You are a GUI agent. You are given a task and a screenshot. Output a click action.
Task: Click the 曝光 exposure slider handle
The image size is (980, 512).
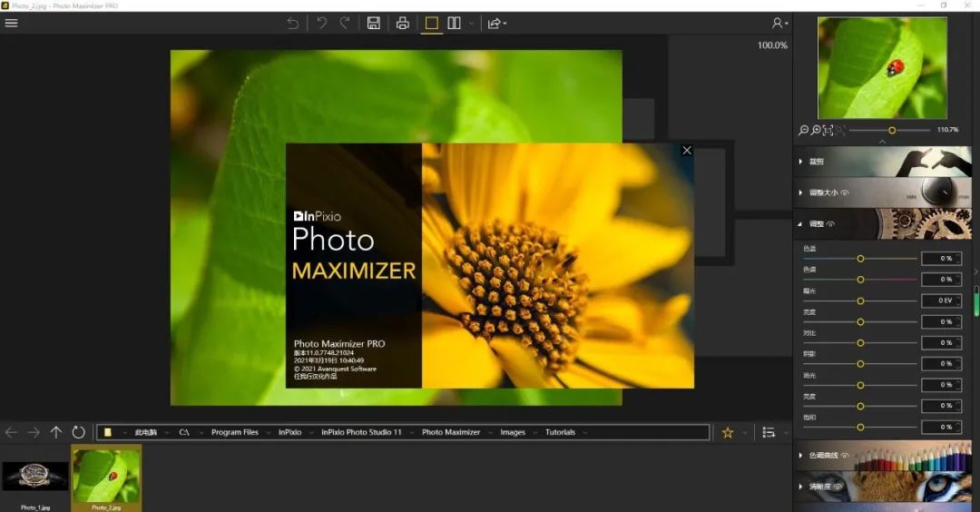coord(860,300)
